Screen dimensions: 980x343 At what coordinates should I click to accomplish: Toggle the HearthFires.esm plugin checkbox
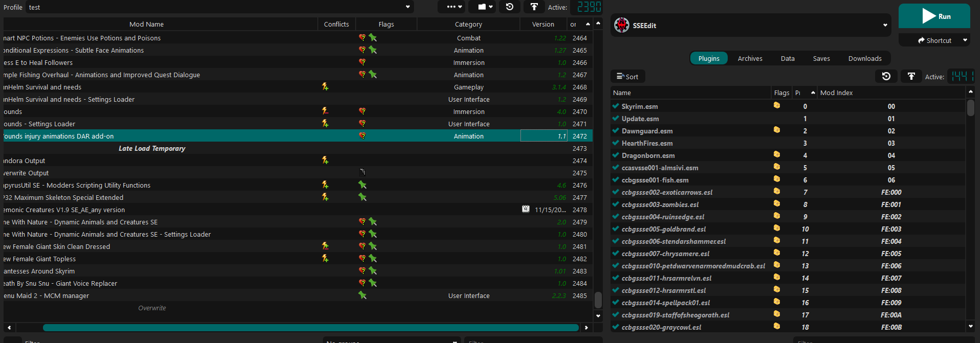coord(616,143)
